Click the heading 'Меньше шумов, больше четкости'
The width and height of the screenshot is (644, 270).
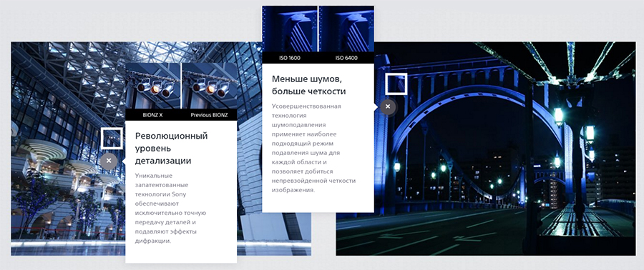309,85
